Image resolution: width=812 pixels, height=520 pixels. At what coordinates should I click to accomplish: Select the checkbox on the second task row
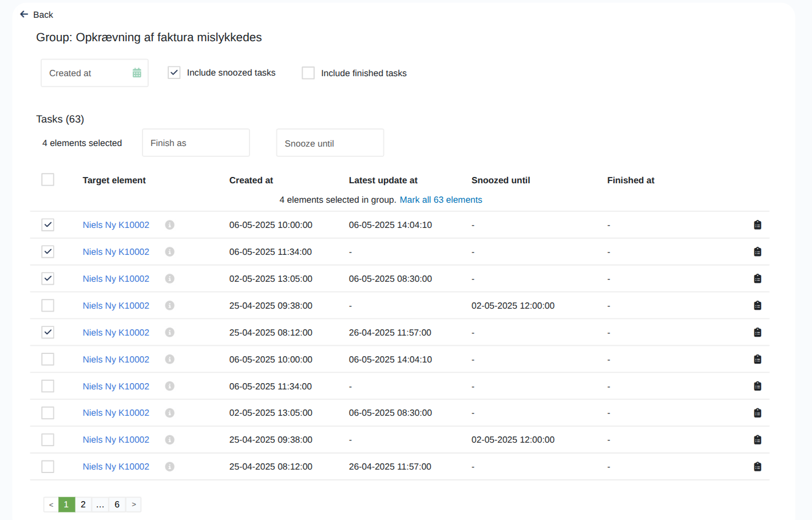coord(47,251)
